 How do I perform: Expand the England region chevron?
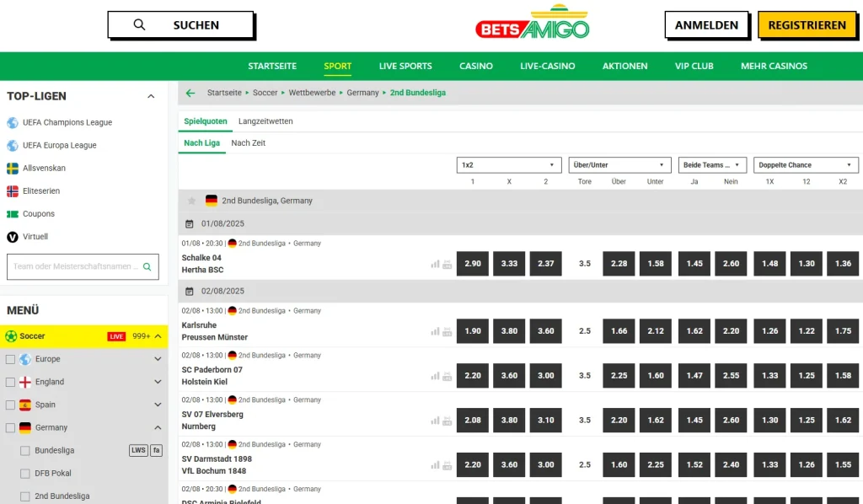pyautogui.click(x=158, y=382)
